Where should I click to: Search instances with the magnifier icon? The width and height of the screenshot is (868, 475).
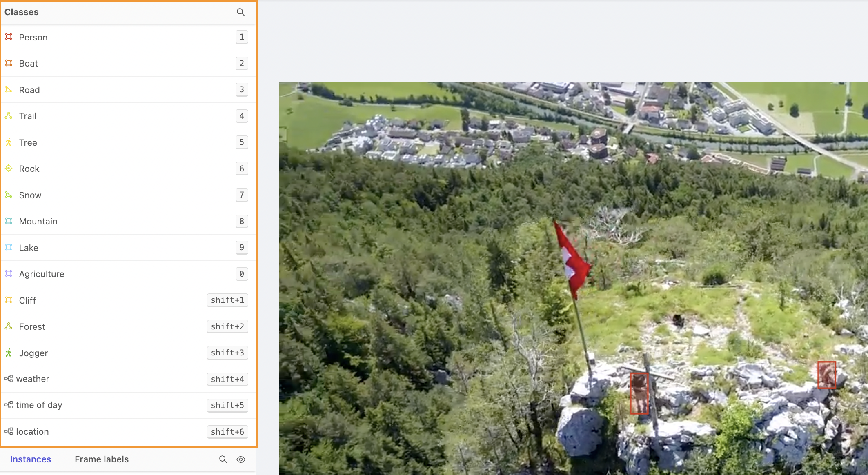[x=223, y=459]
